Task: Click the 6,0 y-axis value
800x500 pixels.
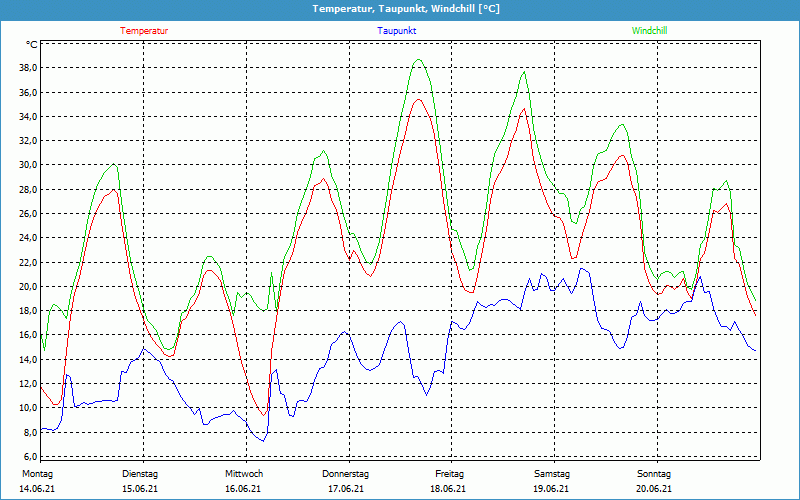Action: click(30, 456)
